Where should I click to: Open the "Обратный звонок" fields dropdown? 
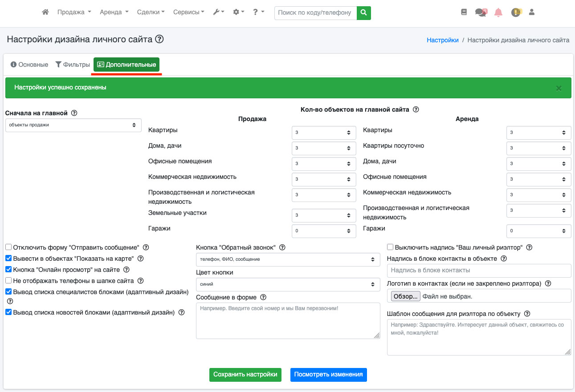(x=288, y=259)
